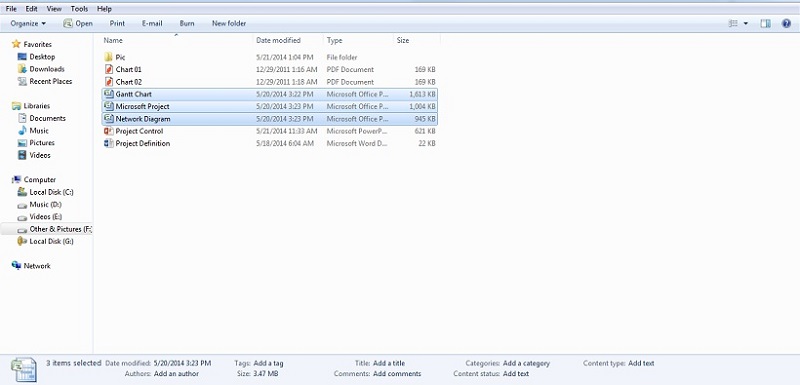Screen dimensions: 800x385
Task: Click the 945 KB size cell
Action: coord(425,119)
